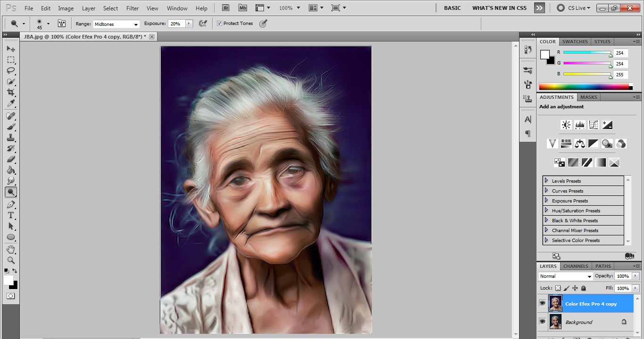
Task: Expand the Curves Presets list
Action: [x=546, y=191]
